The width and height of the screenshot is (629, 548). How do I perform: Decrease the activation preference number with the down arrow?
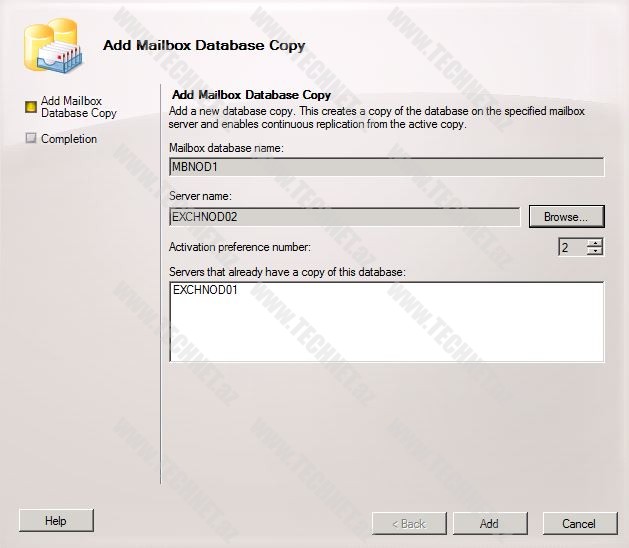595,251
